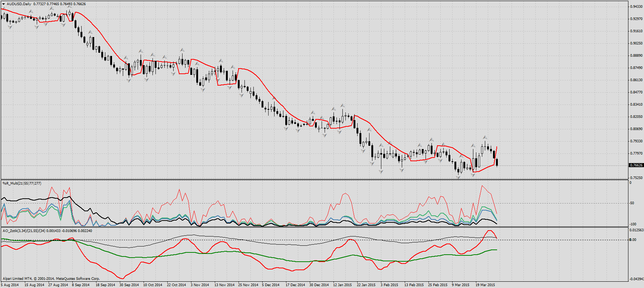The image size is (644, 288).
Task: Click the 25 Feb 2015 date label
Action: (438, 285)
